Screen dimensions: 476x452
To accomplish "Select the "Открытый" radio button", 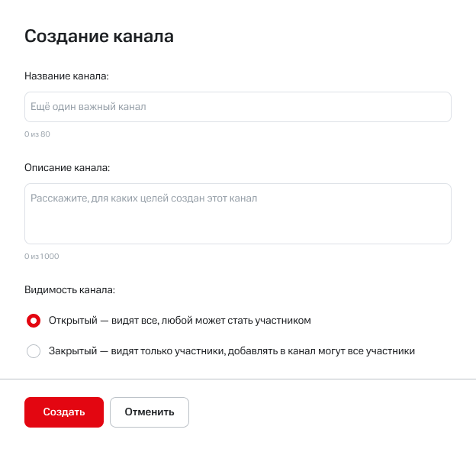I will (x=34, y=321).
